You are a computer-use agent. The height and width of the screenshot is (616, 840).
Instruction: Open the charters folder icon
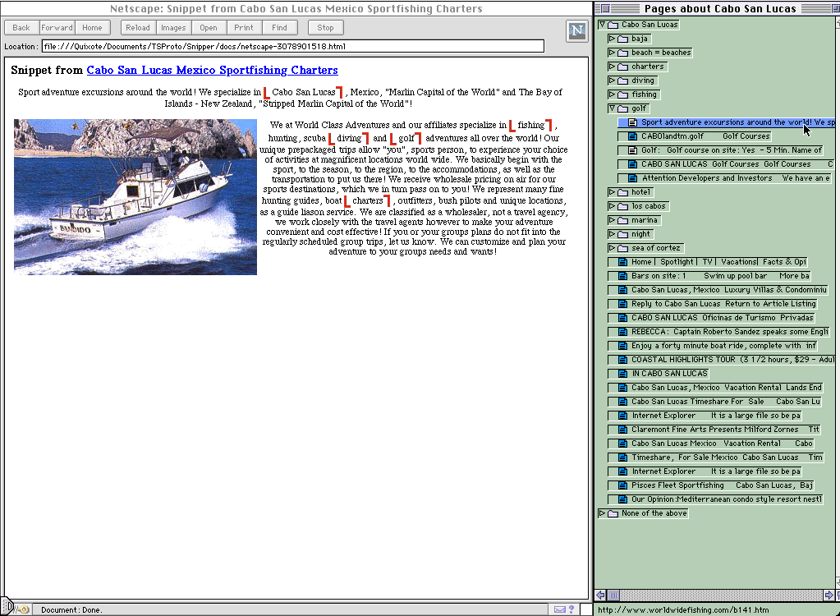[x=622, y=67]
